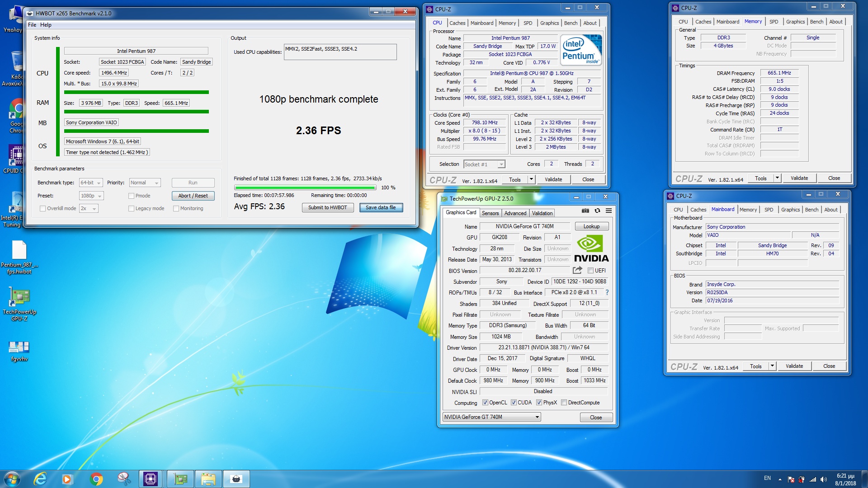The image size is (868, 488).
Task: Toggle the Legacy mode checkbox
Action: (131, 208)
